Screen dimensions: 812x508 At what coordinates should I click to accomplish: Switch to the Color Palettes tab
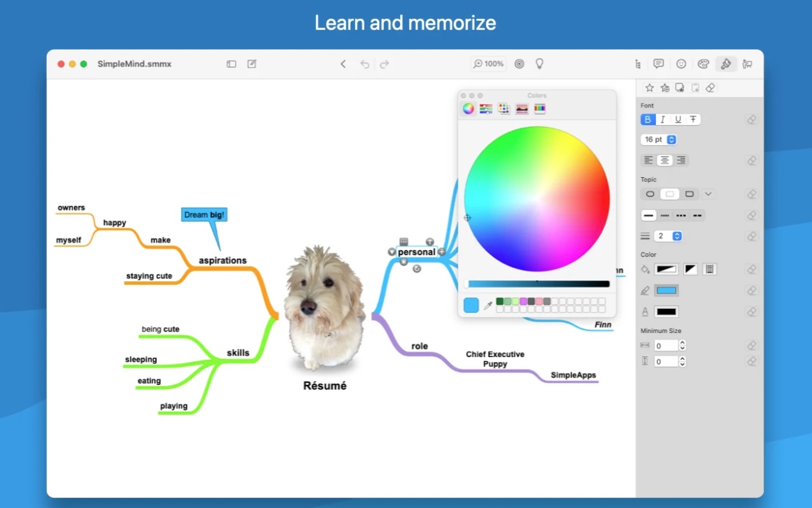point(504,108)
